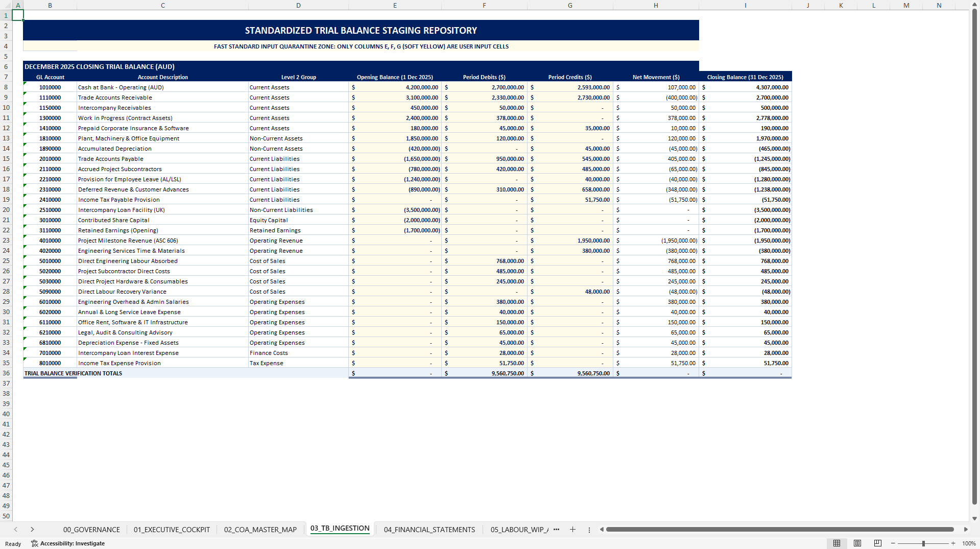Select column E header
The image size is (980, 549).
point(395,5)
